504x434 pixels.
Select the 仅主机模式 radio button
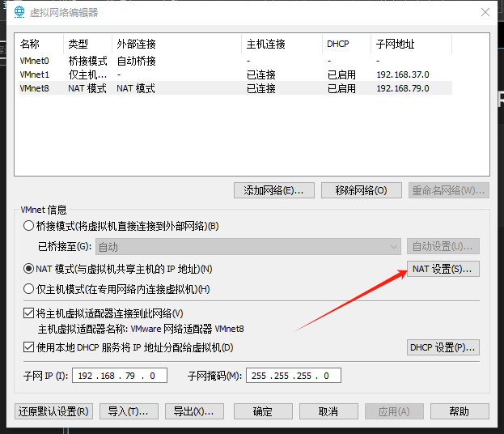coord(28,289)
